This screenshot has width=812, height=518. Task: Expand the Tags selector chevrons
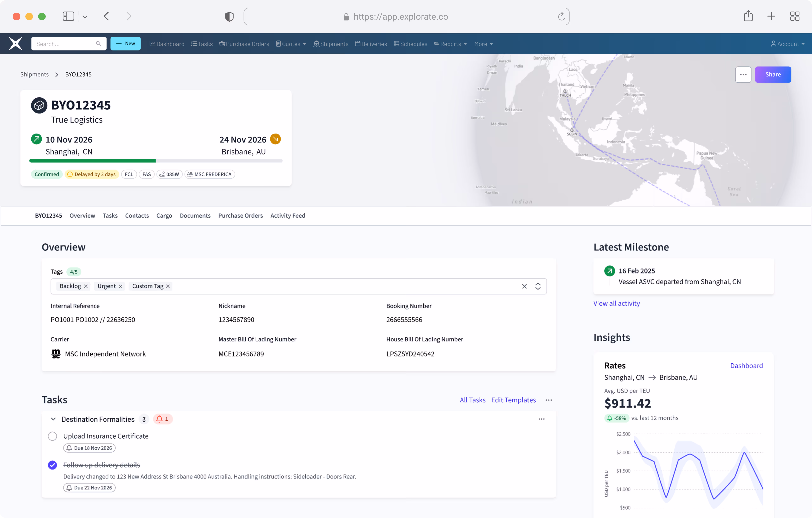pos(538,286)
